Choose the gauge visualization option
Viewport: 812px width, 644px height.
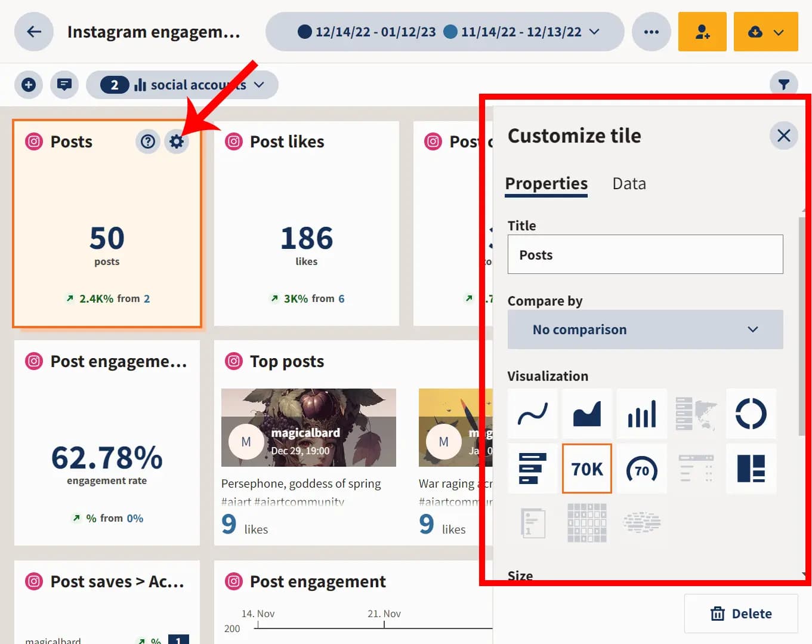641,469
